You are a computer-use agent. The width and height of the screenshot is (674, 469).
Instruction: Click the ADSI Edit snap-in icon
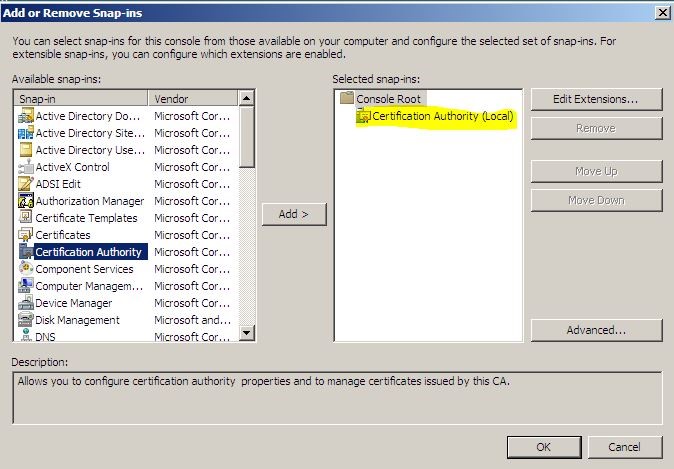click(x=26, y=184)
